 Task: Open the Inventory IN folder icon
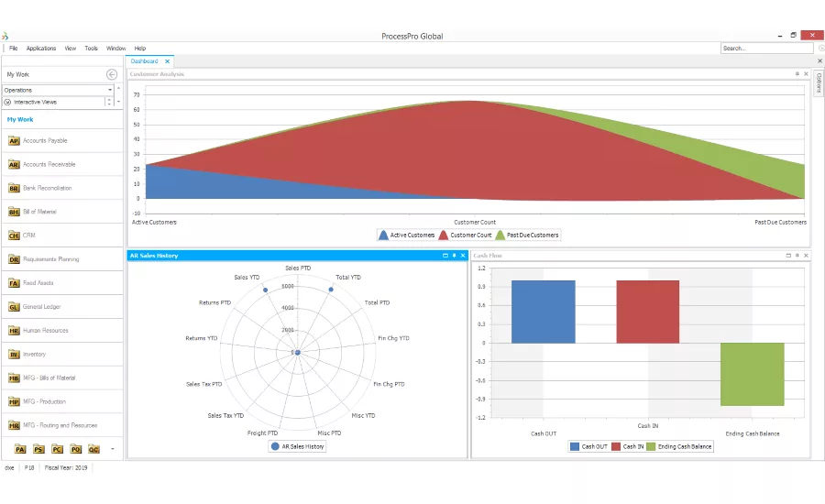click(x=14, y=355)
